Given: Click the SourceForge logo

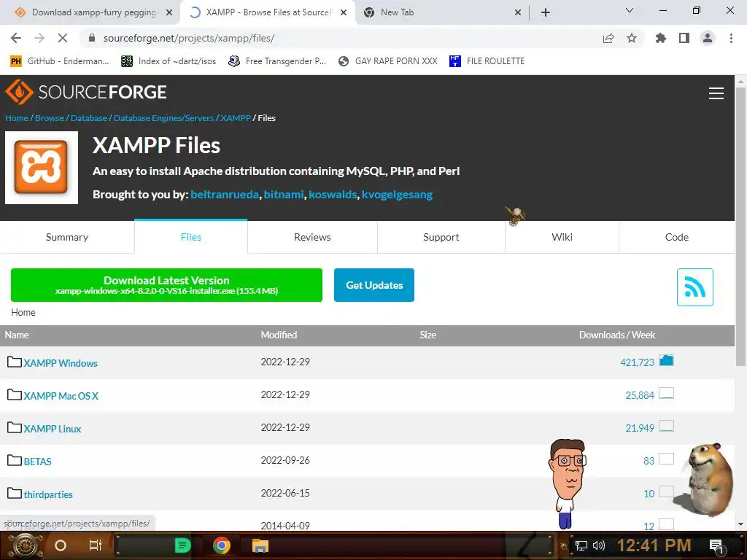Looking at the screenshot, I should pyautogui.click(x=86, y=92).
